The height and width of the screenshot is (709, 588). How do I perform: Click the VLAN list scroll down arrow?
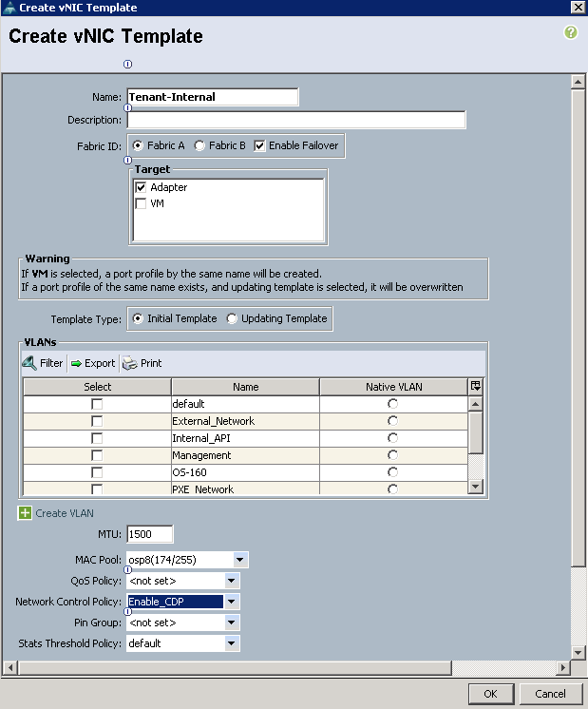coord(476,487)
